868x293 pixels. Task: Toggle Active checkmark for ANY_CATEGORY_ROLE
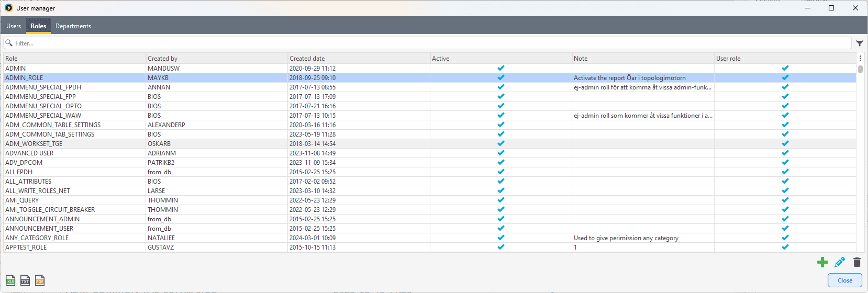pos(501,238)
